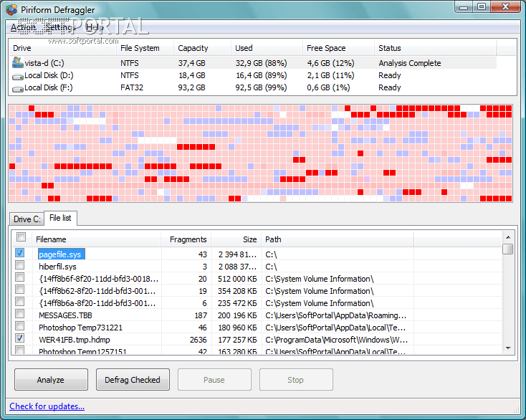Sort by the Status column header
Viewport: 526px width, 420px height.
pos(435,48)
